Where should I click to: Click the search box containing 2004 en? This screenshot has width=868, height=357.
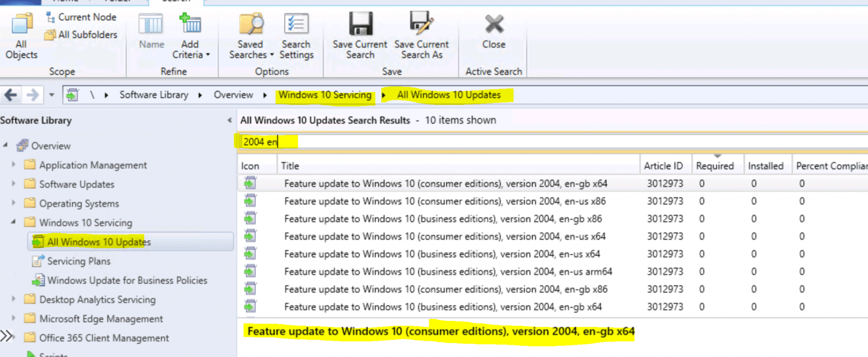(x=554, y=142)
